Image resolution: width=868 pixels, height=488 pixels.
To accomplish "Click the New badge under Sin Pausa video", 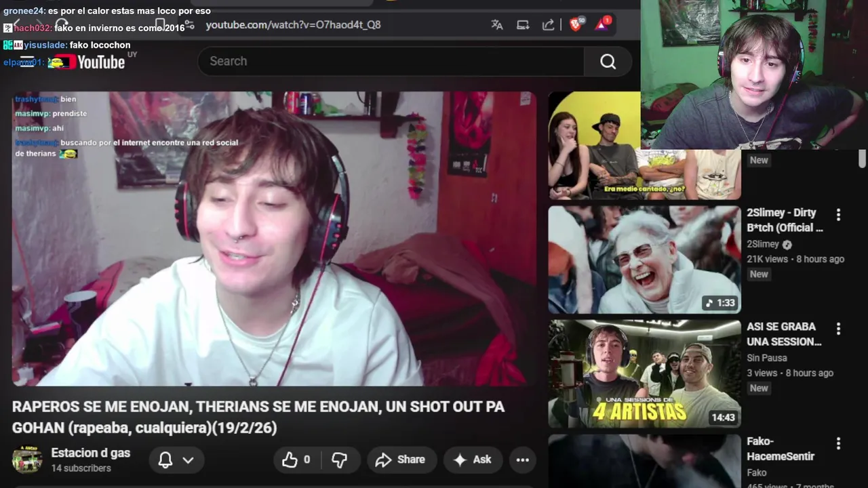I will pos(759,388).
